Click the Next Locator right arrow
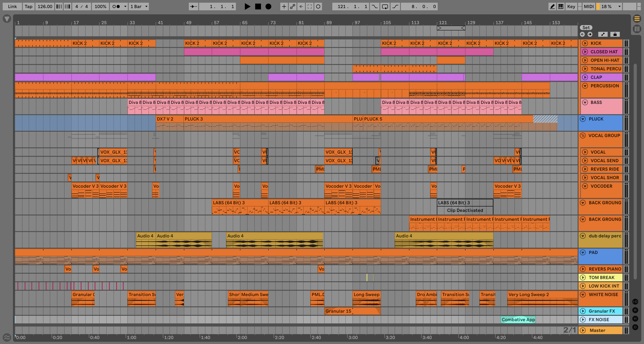 590,34
